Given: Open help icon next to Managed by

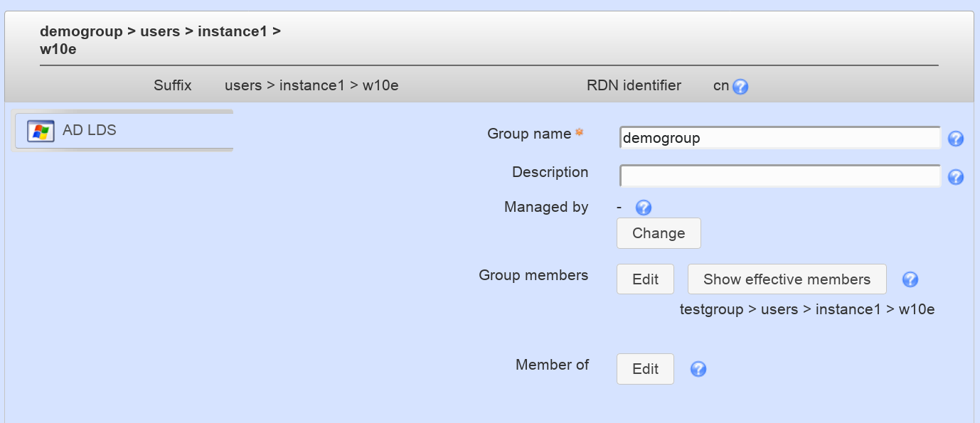Looking at the screenshot, I should (x=643, y=208).
